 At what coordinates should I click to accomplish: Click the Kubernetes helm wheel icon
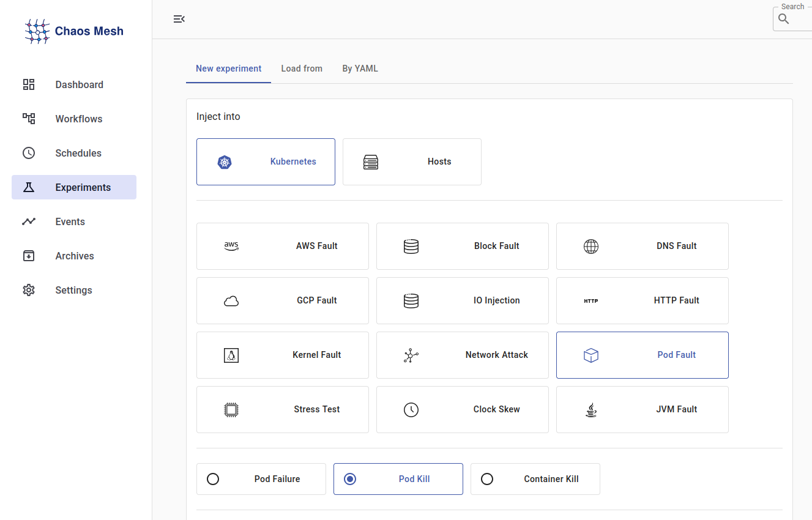(x=225, y=162)
